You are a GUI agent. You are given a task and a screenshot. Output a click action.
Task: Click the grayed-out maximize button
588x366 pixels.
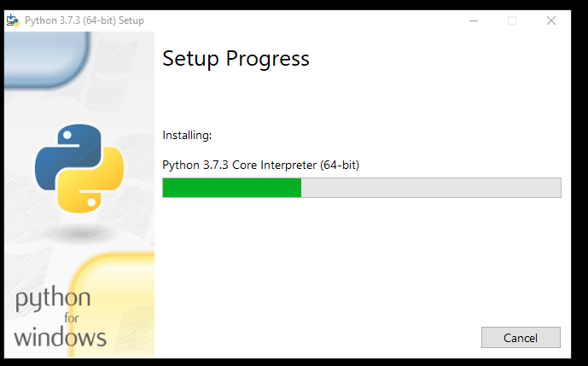coord(512,20)
